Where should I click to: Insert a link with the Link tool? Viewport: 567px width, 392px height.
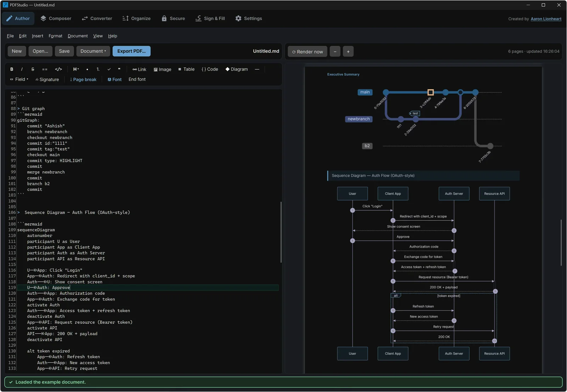click(139, 69)
